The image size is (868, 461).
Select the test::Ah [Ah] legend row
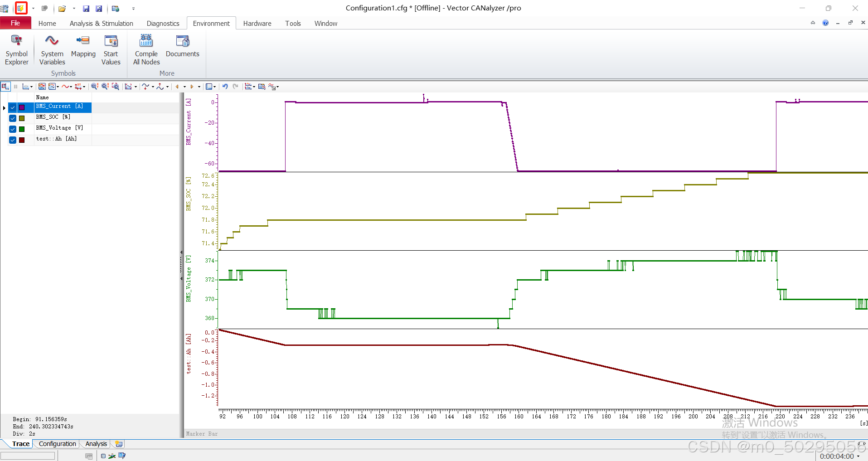pyautogui.click(x=63, y=139)
